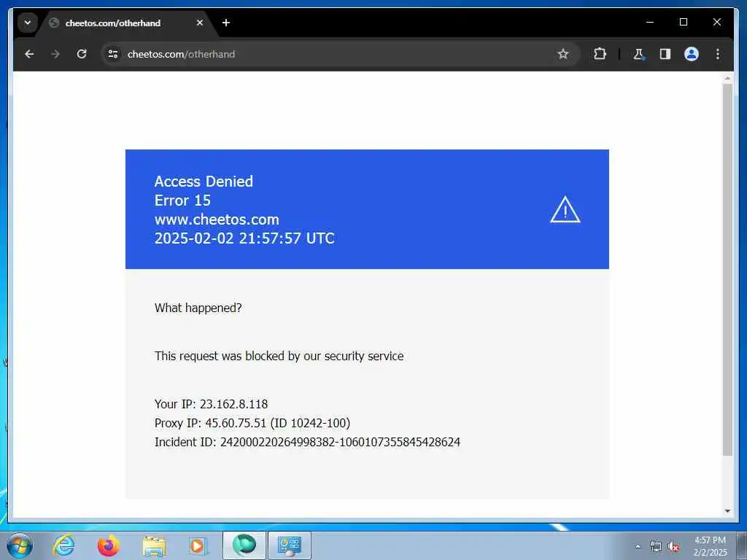The image size is (747, 560).
Task: Click the Access Denied heading
Action: pos(204,182)
